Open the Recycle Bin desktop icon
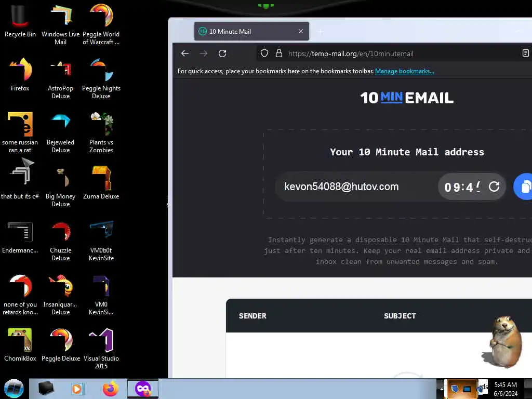This screenshot has width=532, height=399. coord(20,21)
